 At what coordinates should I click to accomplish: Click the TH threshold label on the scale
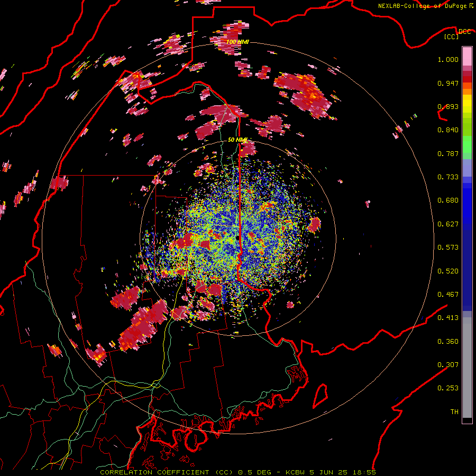coord(454,412)
